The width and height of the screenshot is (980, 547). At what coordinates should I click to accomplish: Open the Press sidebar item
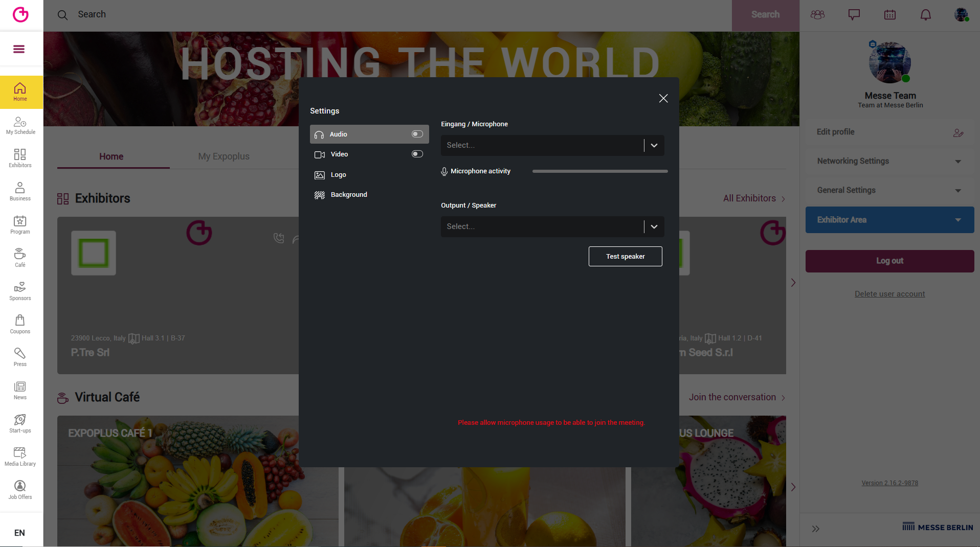pos(20,357)
